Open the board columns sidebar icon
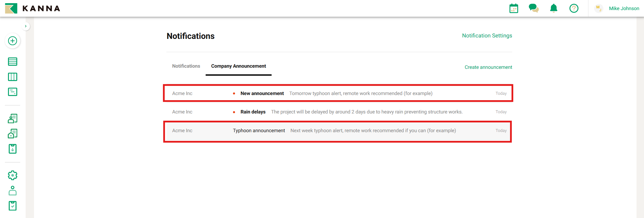The image size is (644, 218). click(12, 77)
